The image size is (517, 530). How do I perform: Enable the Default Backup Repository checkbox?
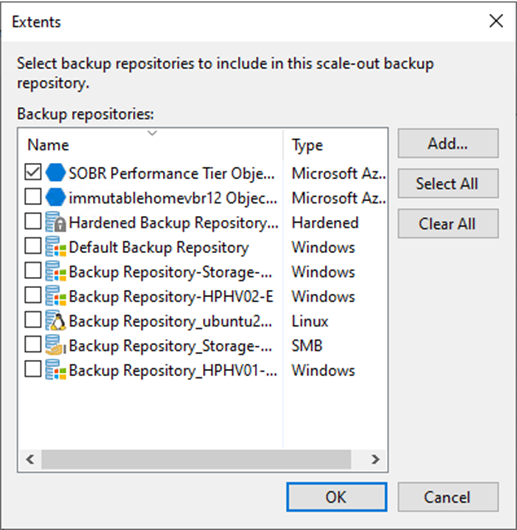click(33, 246)
